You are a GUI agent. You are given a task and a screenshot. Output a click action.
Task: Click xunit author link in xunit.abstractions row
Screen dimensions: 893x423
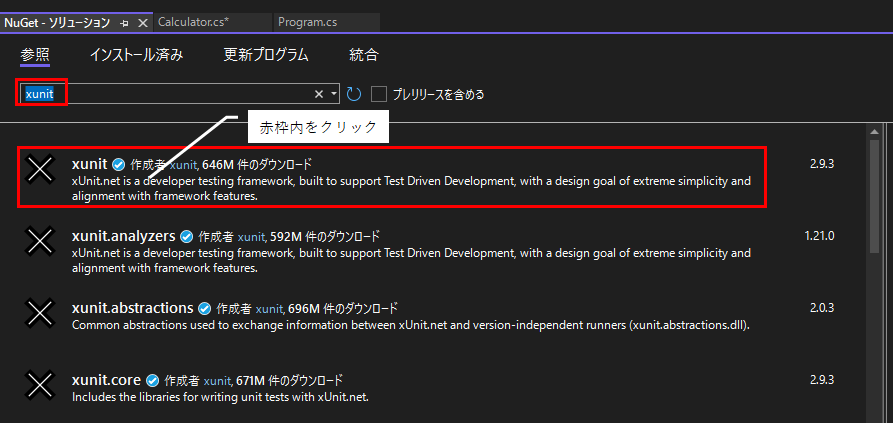(x=270, y=309)
